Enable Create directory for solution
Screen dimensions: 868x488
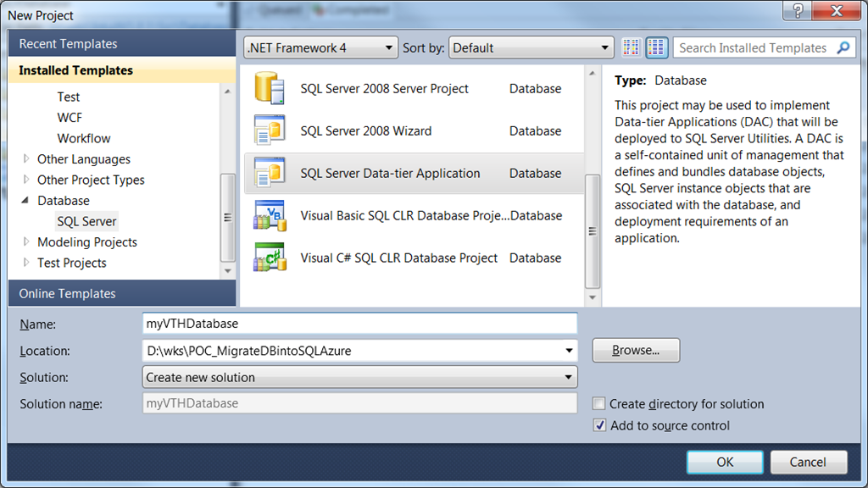tap(599, 403)
